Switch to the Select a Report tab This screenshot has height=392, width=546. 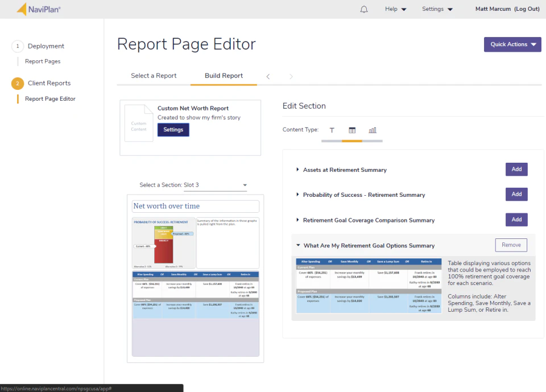[154, 75]
